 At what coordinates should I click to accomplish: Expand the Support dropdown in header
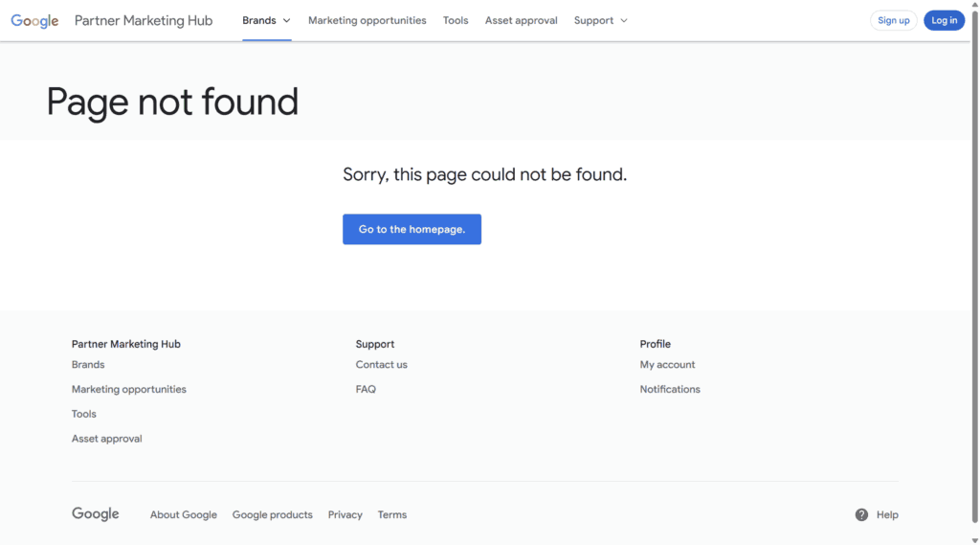coord(601,21)
